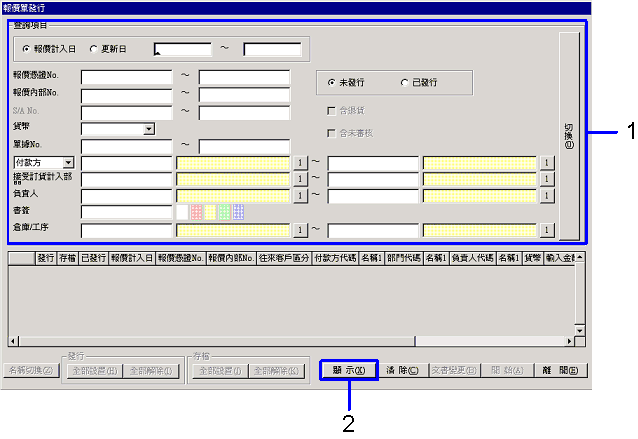638x439 pixels.
Task: Click the S/A No. starting field
Action: click(x=127, y=113)
